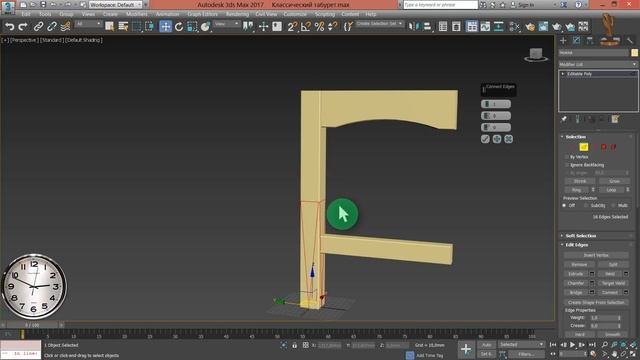Toggle the Angle Snap button
The width and height of the screenshot is (640, 360).
pyautogui.click(x=306, y=27)
